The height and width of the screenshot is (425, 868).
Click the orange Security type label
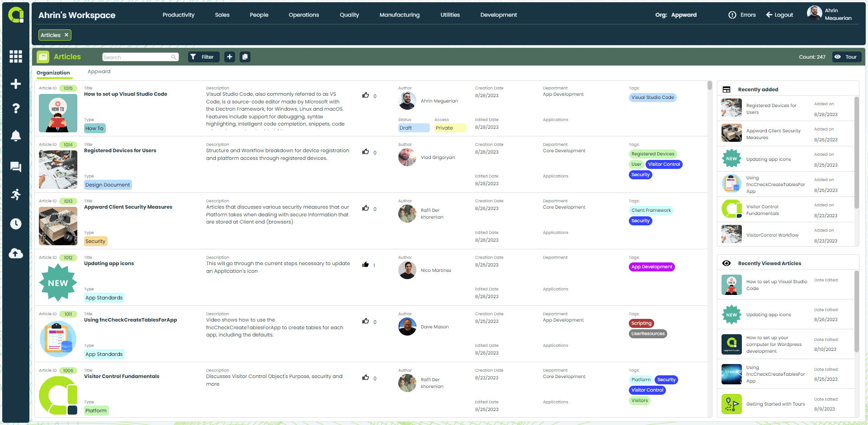tap(95, 241)
